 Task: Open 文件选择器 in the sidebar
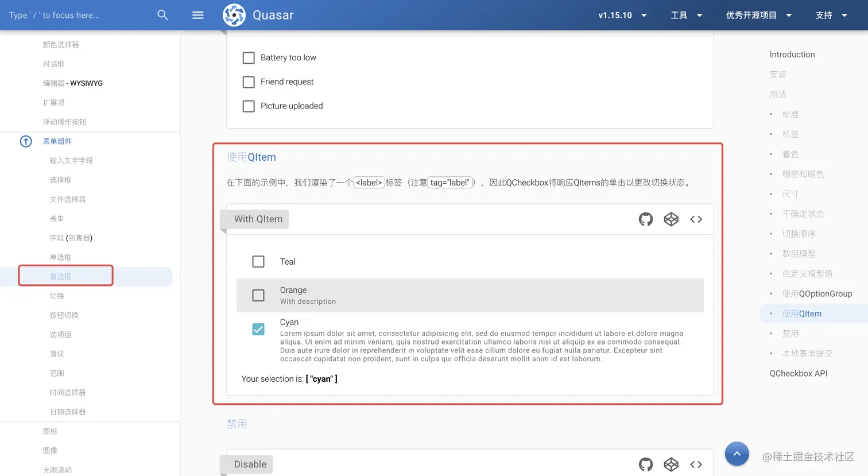[68, 199]
